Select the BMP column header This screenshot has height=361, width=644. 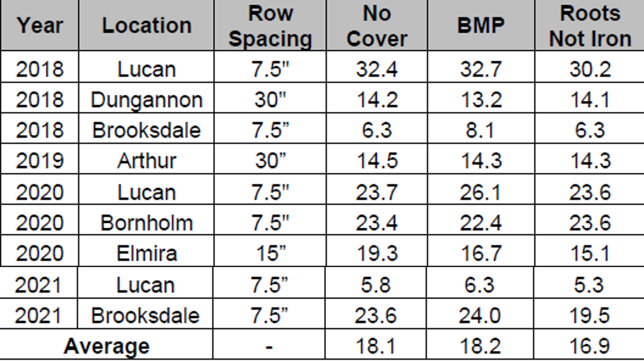tap(481, 26)
